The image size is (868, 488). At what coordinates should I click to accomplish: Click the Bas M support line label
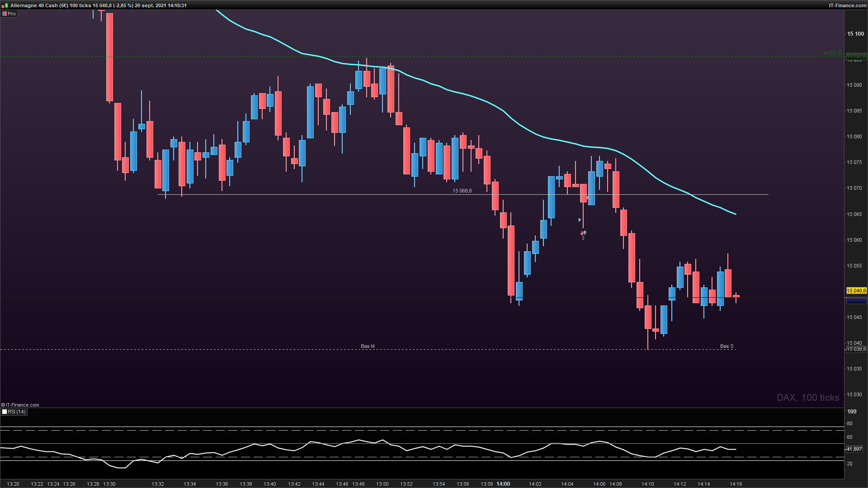(367, 346)
